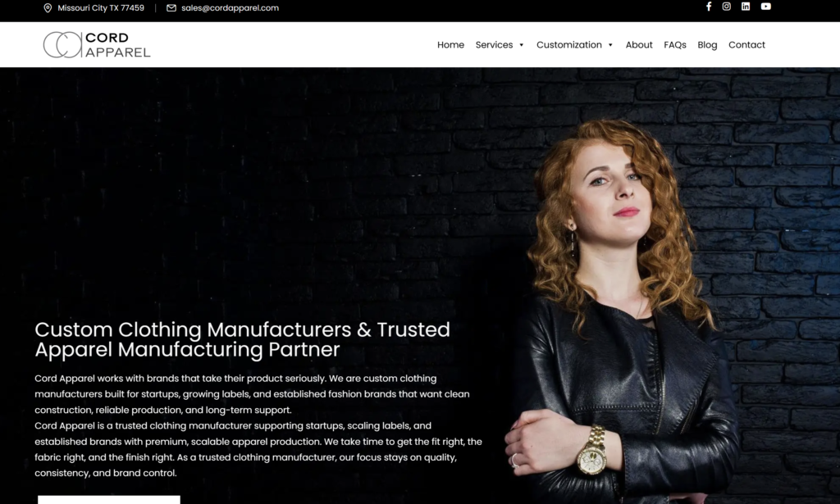Open the Customization menu item
The height and width of the screenshot is (504, 840).
569,45
